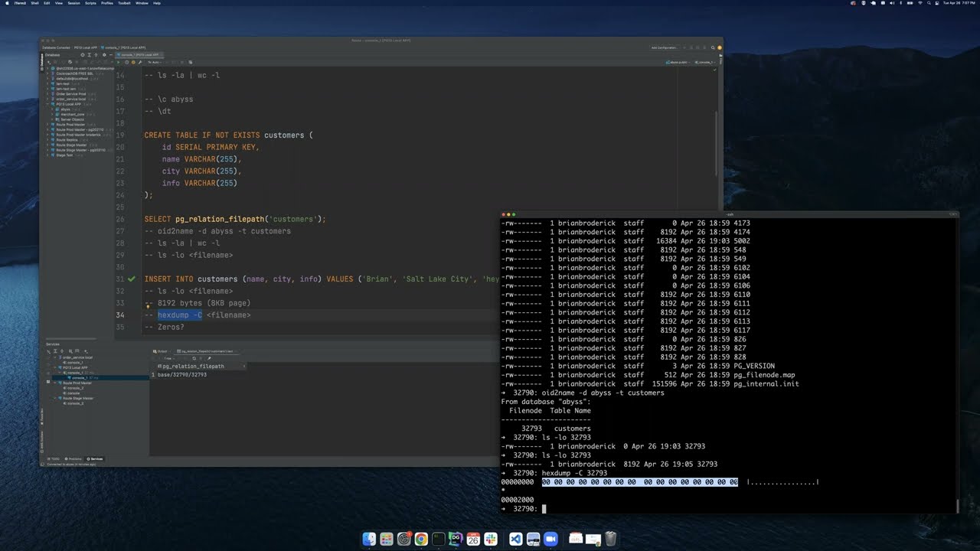Switch to the console_1 editor tab

[x=139, y=55]
